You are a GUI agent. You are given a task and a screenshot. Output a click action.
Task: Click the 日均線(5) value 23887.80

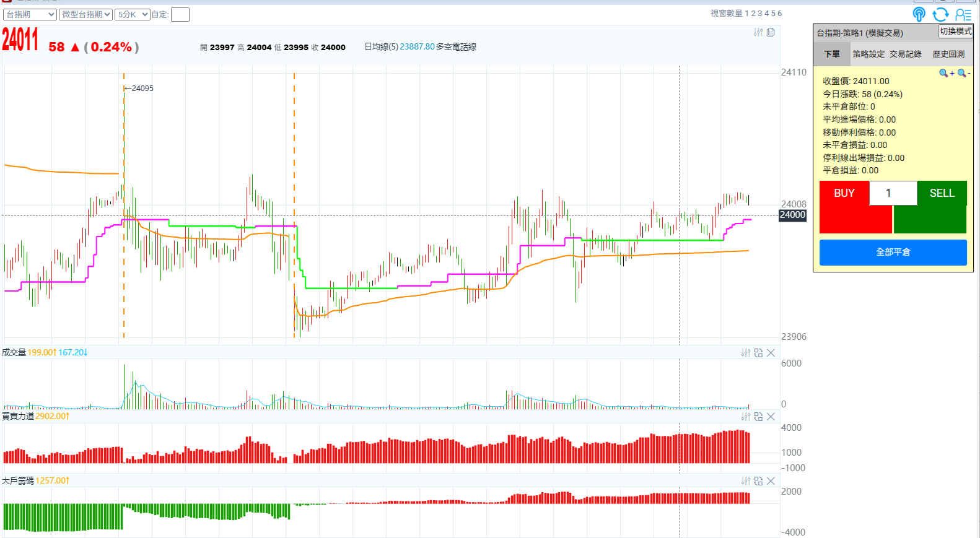[417, 47]
